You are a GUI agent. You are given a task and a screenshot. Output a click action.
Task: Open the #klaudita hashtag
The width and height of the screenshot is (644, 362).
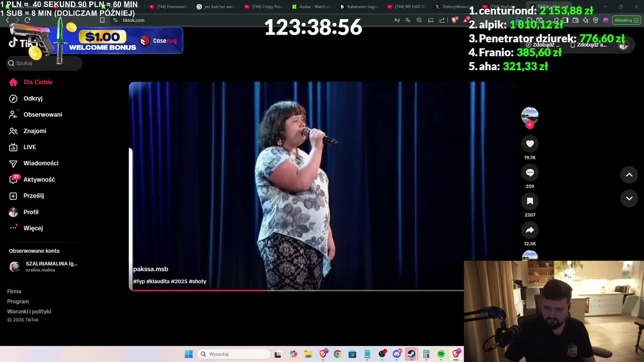157,282
